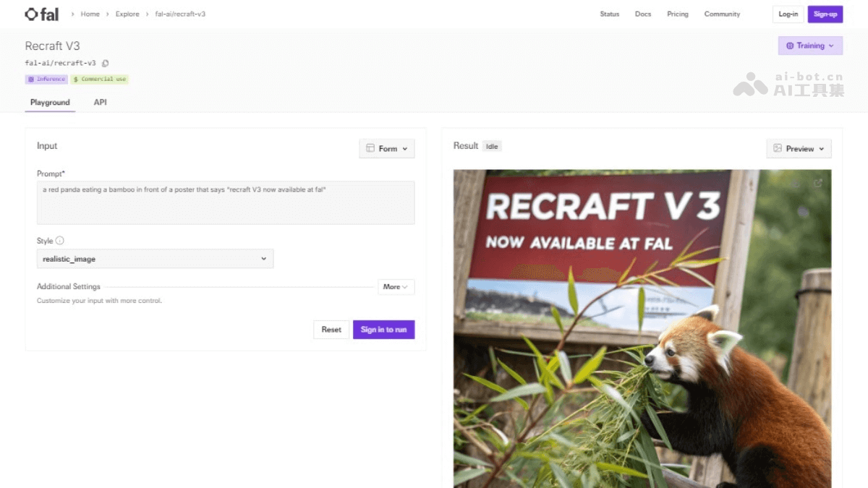Select the Playground tab
868x488 pixels.
[50, 103]
